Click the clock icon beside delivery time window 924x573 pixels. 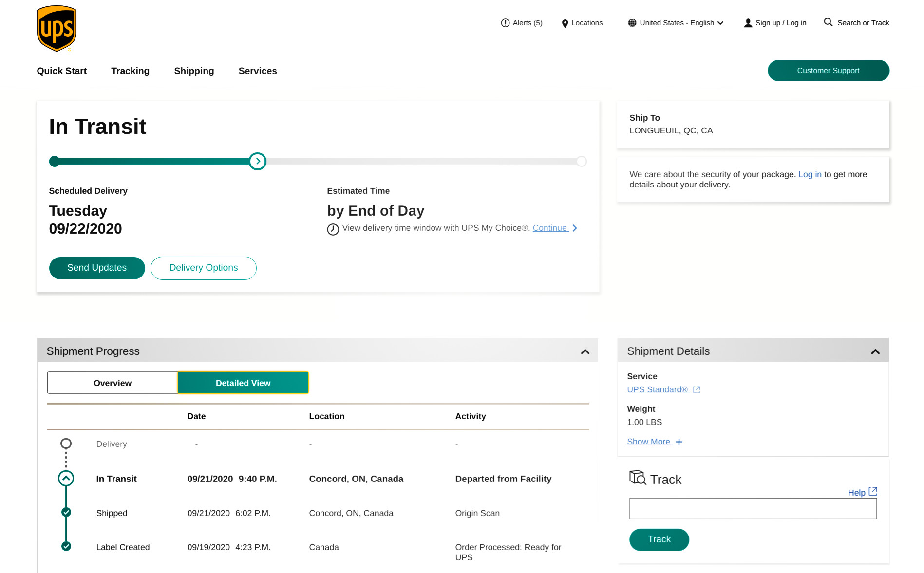tap(333, 229)
